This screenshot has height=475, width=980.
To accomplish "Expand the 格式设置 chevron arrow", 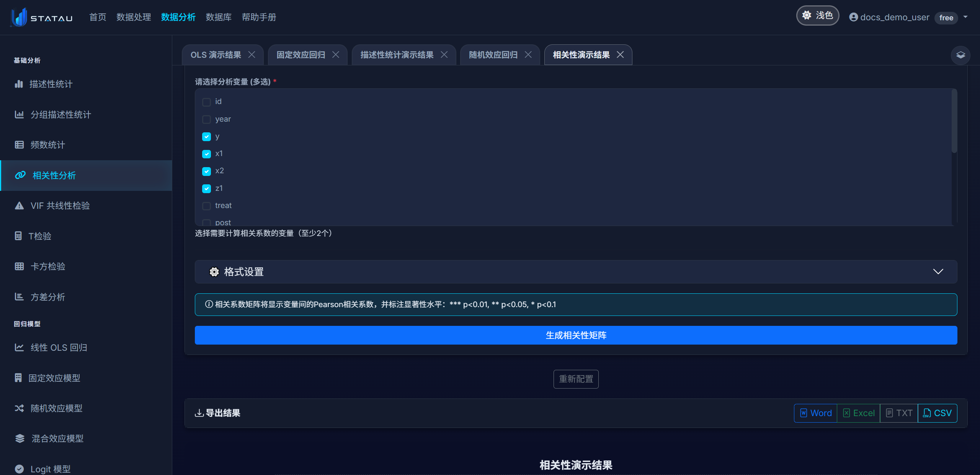I will (x=938, y=272).
